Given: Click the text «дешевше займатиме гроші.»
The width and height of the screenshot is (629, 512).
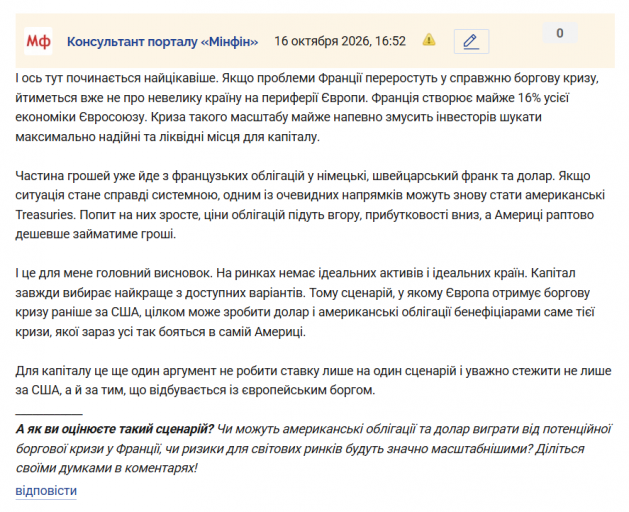Looking at the screenshot, I should coord(95,234).
